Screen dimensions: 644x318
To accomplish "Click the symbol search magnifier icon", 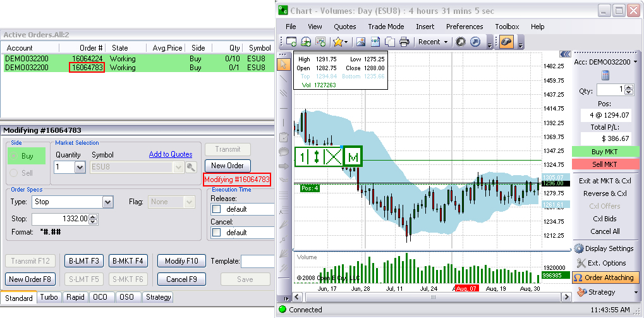I will (191, 167).
